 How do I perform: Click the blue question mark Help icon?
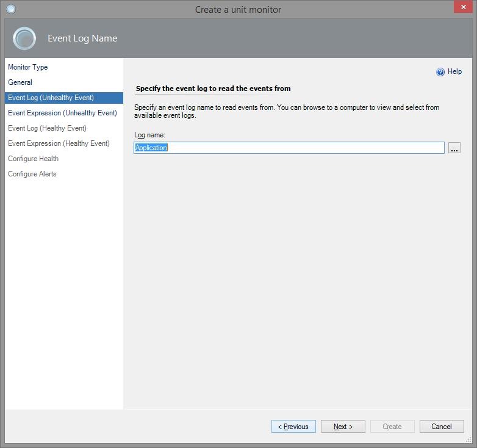(440, 72)
